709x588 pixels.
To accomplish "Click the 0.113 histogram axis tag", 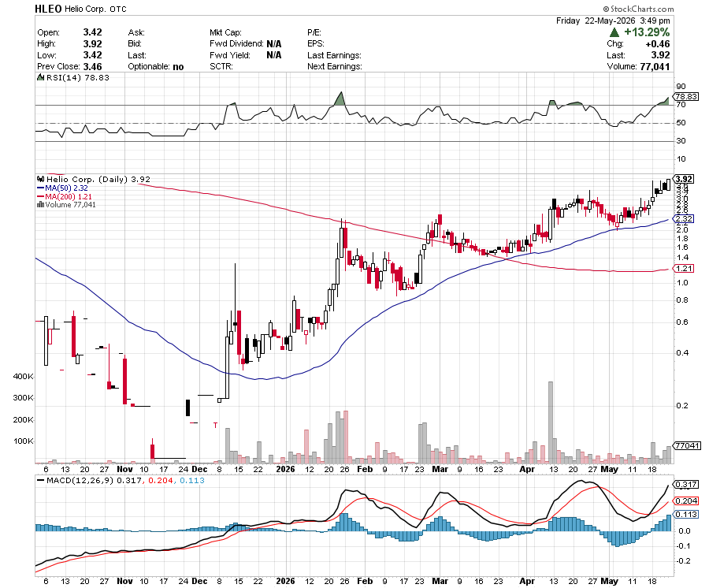I will click(686, 514).
